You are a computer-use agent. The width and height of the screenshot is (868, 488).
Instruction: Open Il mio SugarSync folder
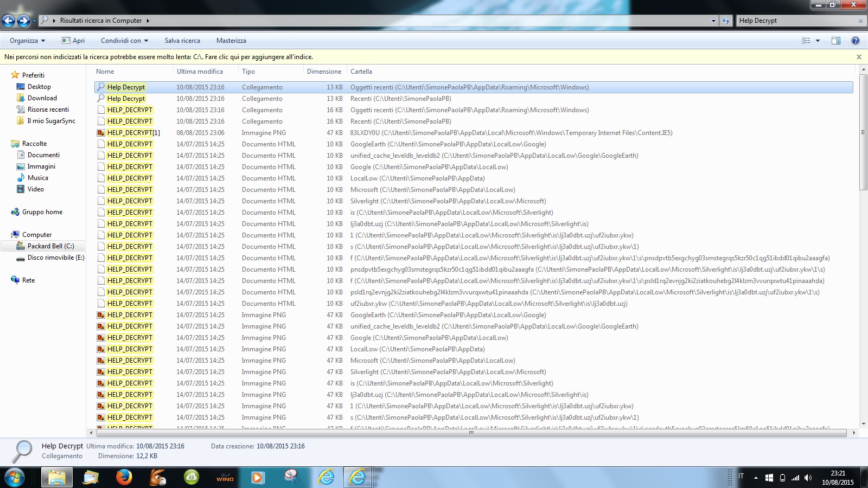(x=52, y=121)
